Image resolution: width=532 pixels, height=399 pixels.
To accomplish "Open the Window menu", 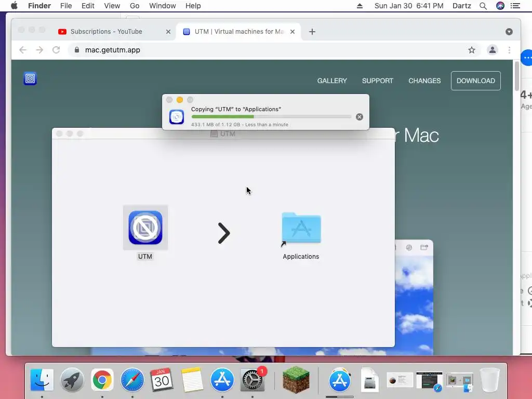I will point(163,6).
